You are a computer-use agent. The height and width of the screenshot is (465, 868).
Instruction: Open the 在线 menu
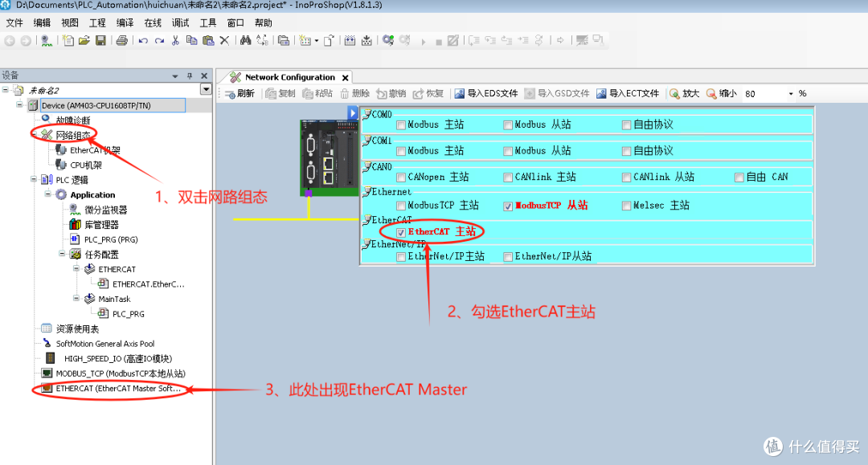[153, 22]
